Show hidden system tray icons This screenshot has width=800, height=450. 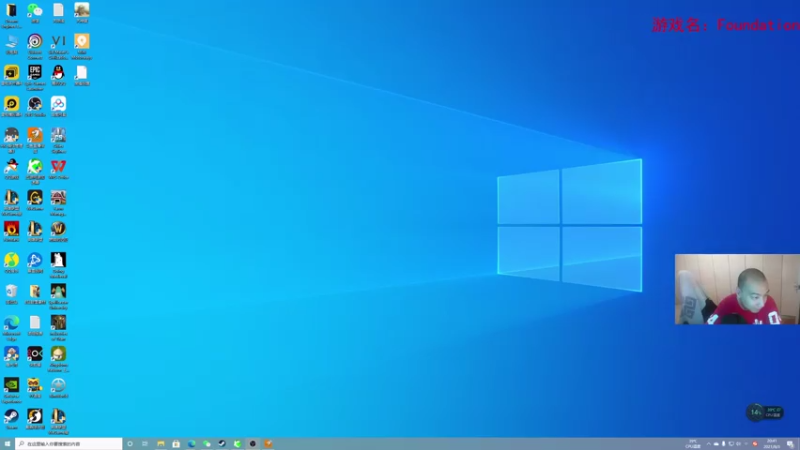[x=708, y=444]
